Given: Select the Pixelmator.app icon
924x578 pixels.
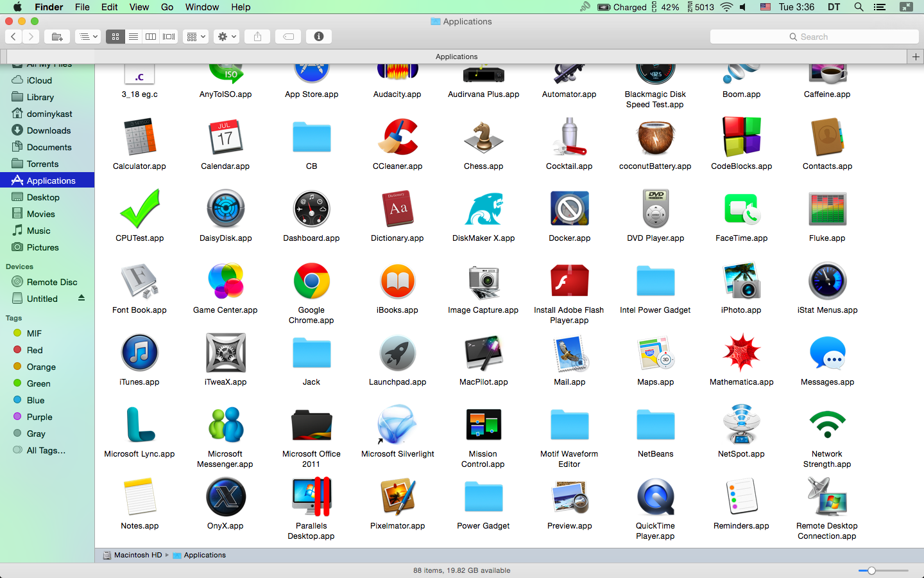Looking at the screenshot, I should click(397, 496).
